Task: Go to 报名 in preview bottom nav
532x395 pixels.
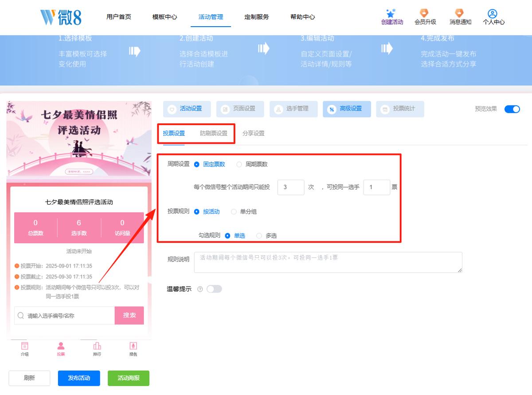Action: pyautogui.click(x=133, y=349)
